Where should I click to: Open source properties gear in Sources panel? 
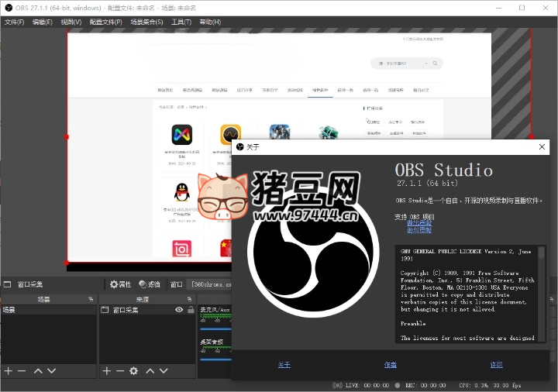coord(133,371)
